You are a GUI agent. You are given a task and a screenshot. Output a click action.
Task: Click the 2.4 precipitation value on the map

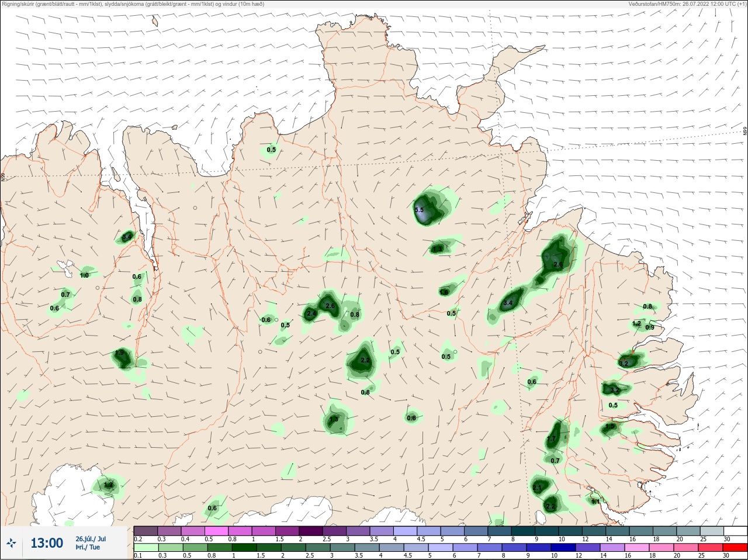[x=311, y=314]
